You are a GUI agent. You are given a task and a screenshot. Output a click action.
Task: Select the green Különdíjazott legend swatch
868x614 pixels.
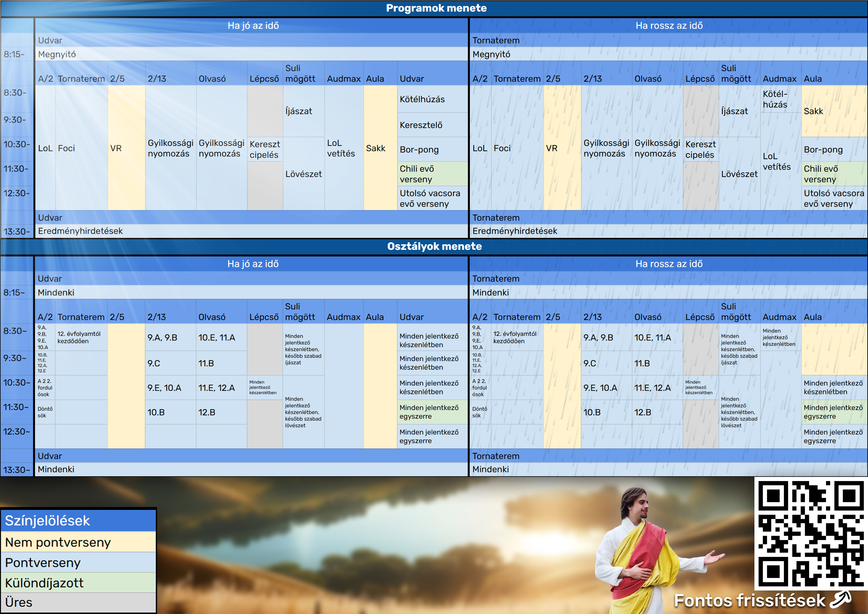[78, 583]
